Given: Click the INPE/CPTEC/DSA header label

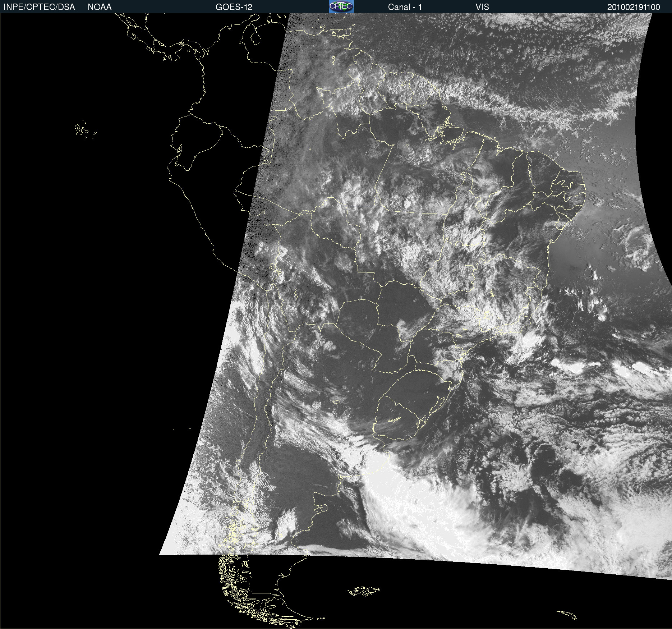Looking at the screenshot, I should tap(39, 7).
